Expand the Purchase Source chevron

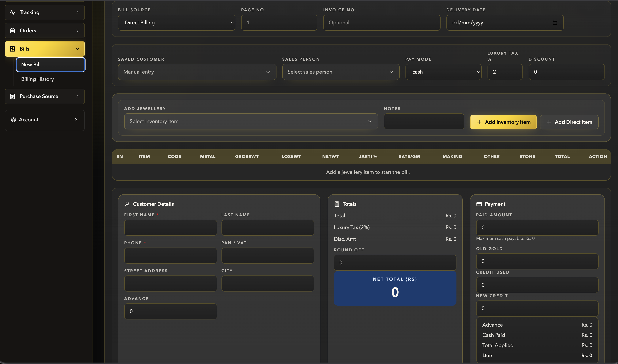tap(77, 96)
